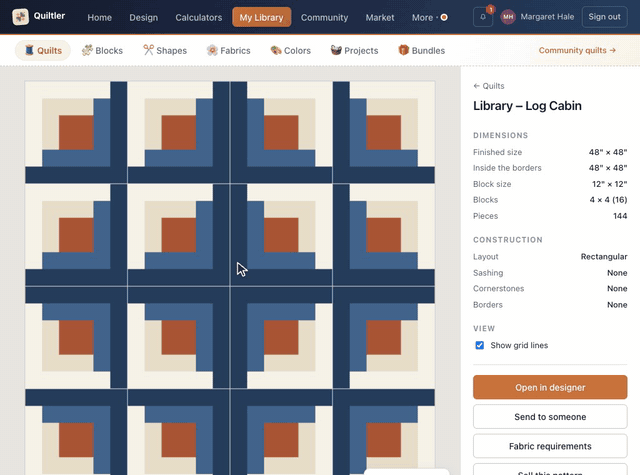Click Open in designer button
640x475 pixels.
[550, 387]
